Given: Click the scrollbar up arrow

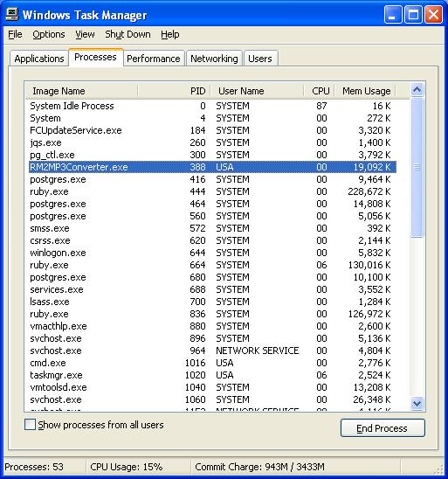Looking at the screenshot, I should (x=417, y=90).
